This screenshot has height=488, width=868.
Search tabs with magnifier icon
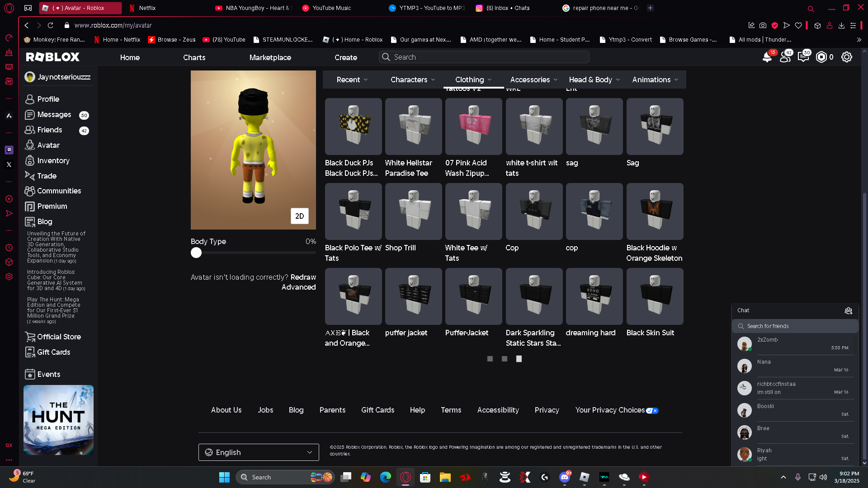pos(811,8)
